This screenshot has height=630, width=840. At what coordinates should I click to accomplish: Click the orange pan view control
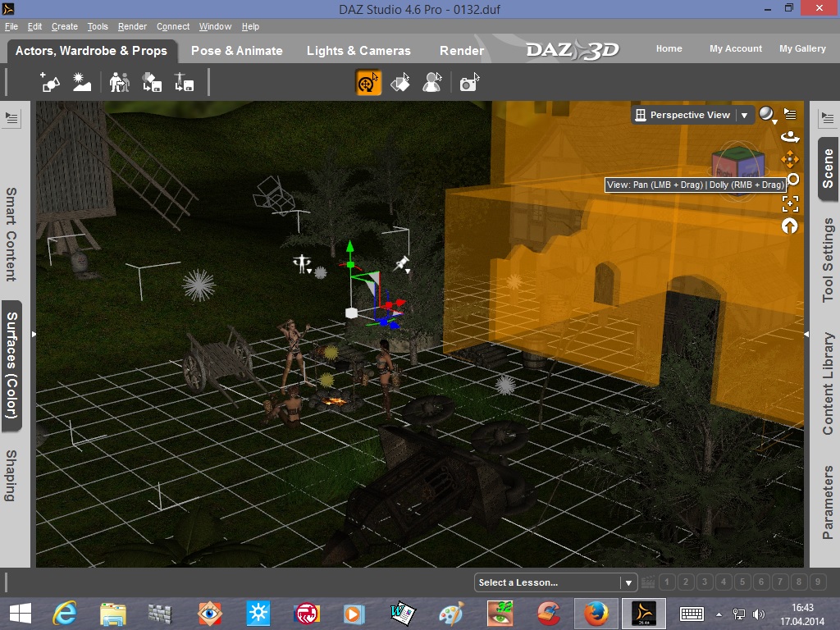[x=790, y=159]
